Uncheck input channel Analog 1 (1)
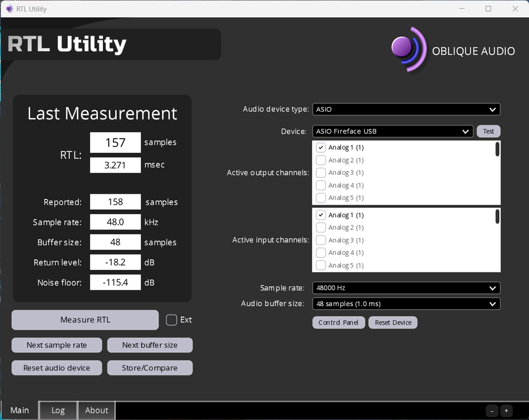Viewport: 529px width, 420px height. coord(320,215)
